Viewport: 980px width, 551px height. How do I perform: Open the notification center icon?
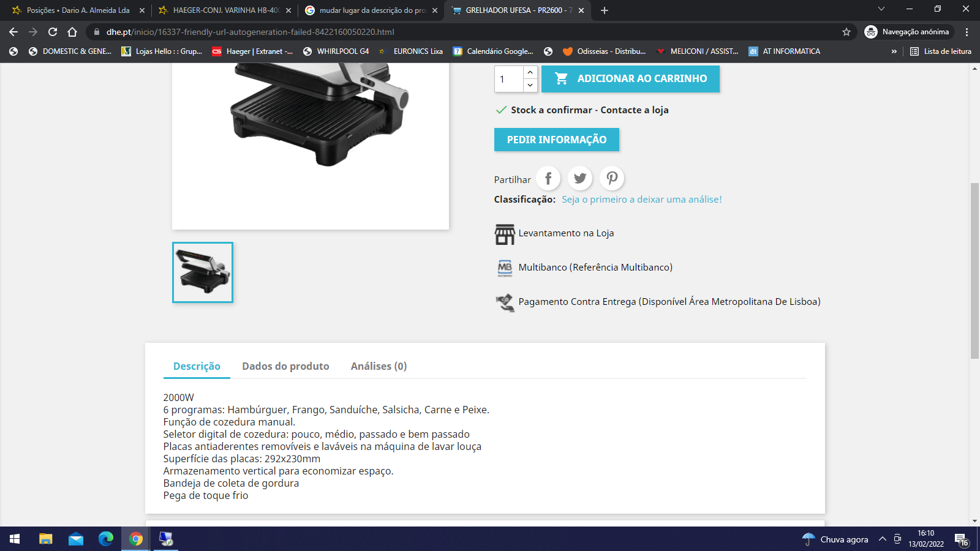pyautogui.click(x=962, y=539)
